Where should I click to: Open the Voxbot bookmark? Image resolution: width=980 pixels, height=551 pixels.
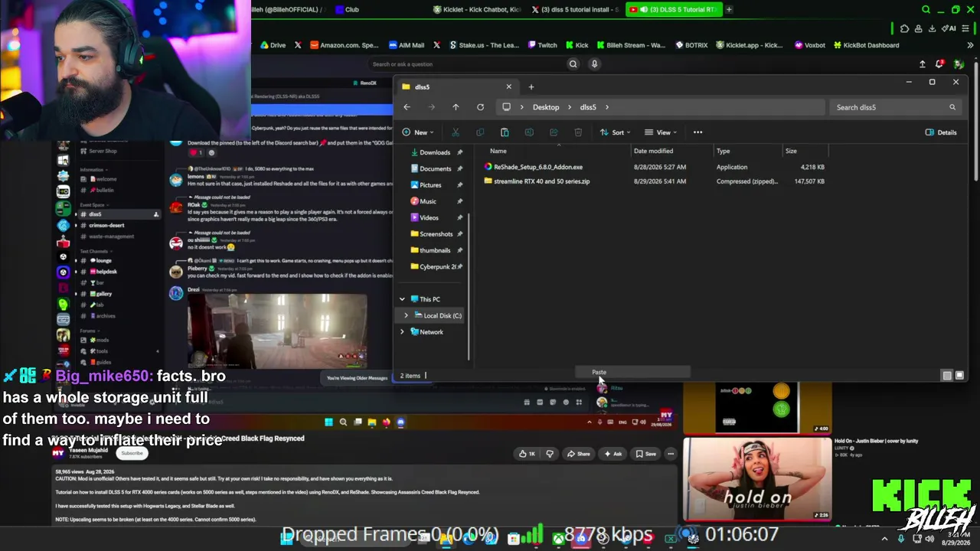click(810, 45)
